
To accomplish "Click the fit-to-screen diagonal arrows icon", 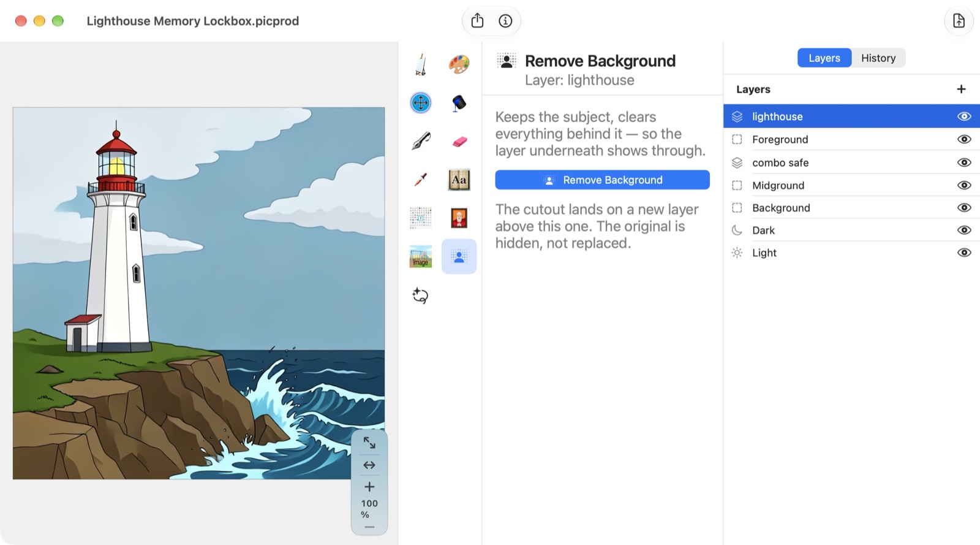I will (x=369, y=443).
